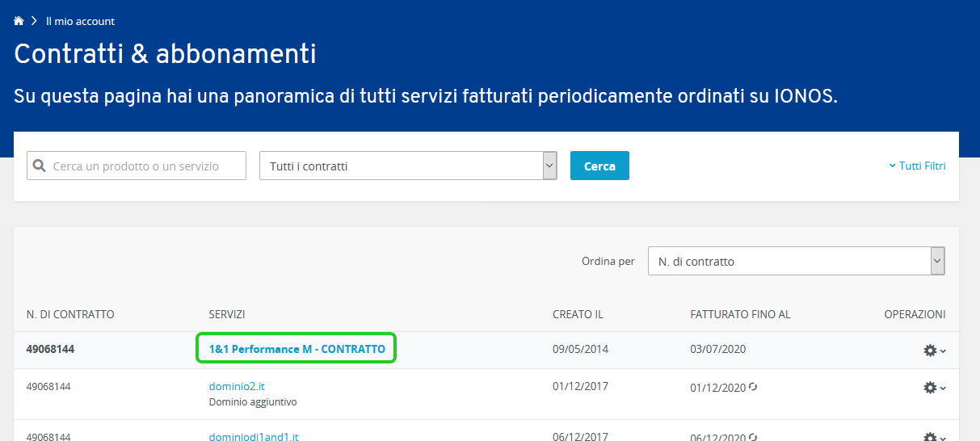
Task: Open the dominiodi1and1.it link
Action: (x=254, y=436)
